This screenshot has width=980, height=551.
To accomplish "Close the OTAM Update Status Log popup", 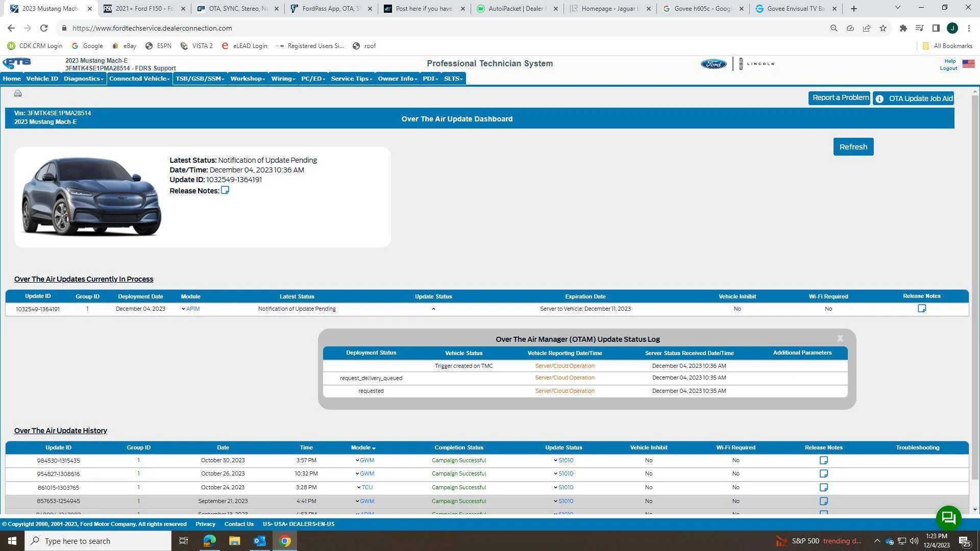I will (840, 338).
